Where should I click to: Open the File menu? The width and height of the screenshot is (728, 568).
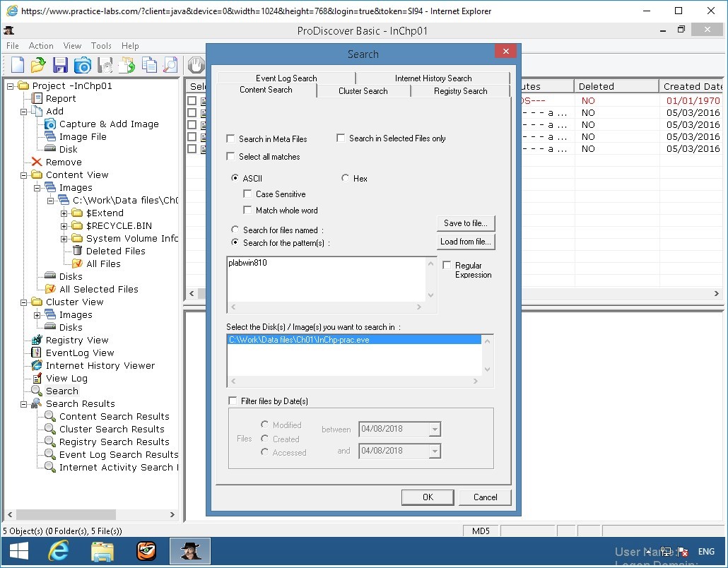click(x=13, y=45)
